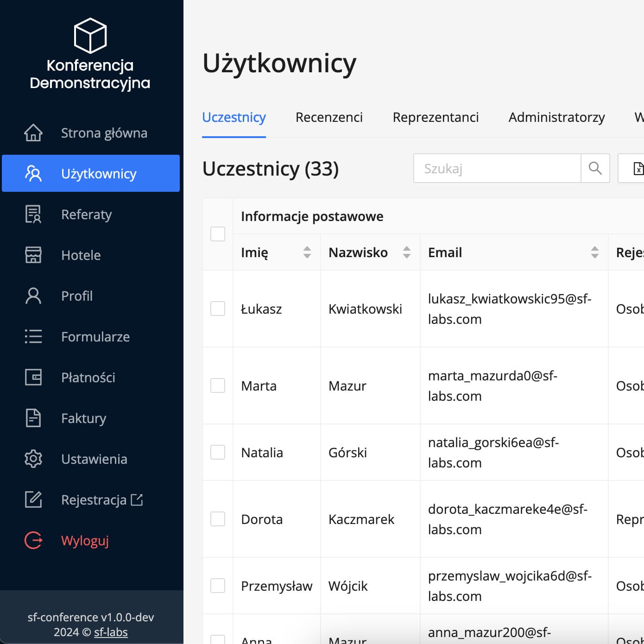The image size is (644, 644).
Task: Switch to Administratorzy tab
Action: point(556,117)
